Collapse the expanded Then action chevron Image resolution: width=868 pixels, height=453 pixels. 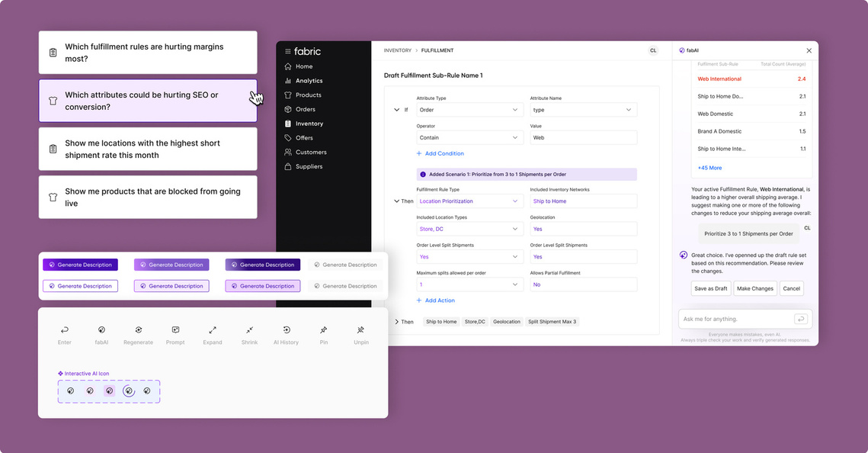pos(396,201)
